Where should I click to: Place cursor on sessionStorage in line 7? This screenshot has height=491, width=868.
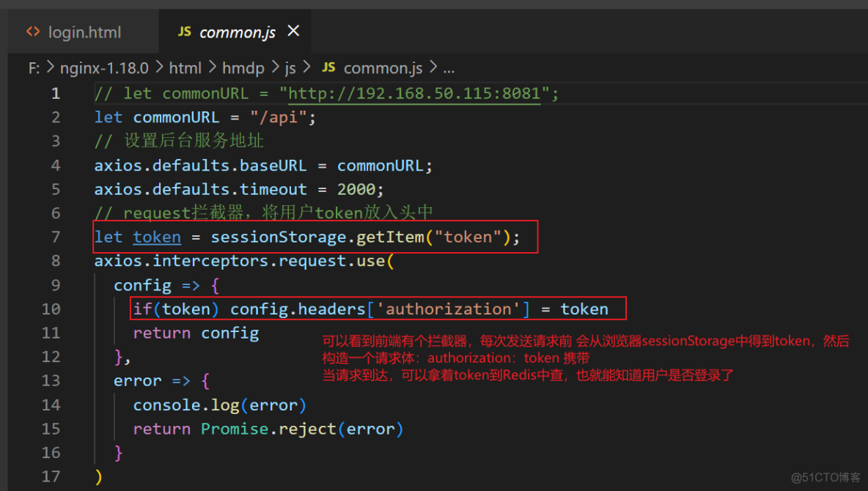279,237
